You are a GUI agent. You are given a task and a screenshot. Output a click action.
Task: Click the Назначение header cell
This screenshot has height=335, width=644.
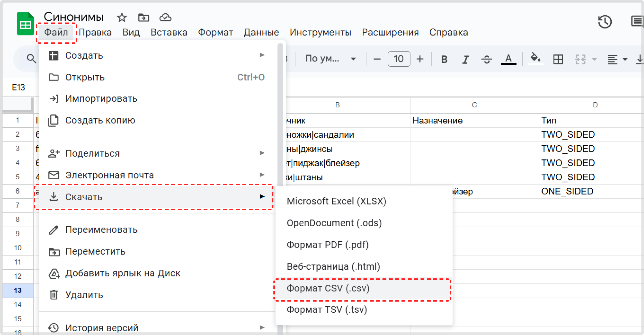point(474,120)
